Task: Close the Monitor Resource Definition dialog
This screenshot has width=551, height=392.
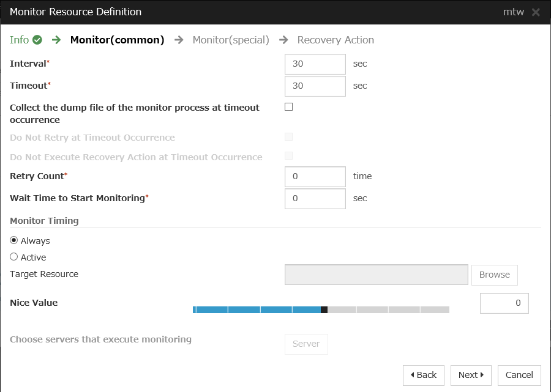Action: (x=536, y=12)
